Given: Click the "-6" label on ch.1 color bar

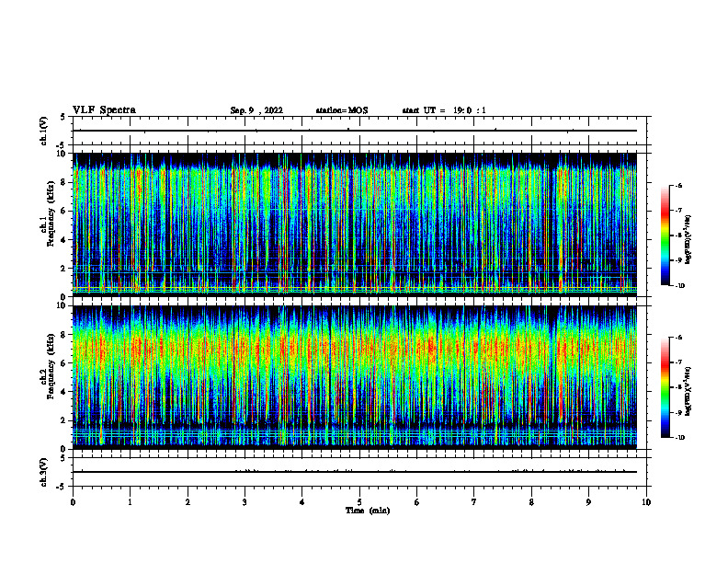Looking at the screenshot, I should [x=678, y=185].
